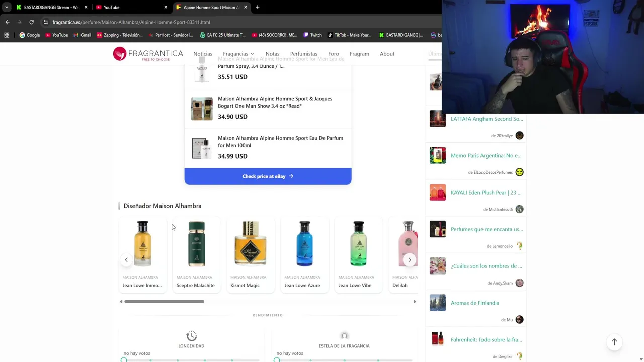
Task: Open Memo Paris Argentina forum topic
Action: tap(486, 155)
